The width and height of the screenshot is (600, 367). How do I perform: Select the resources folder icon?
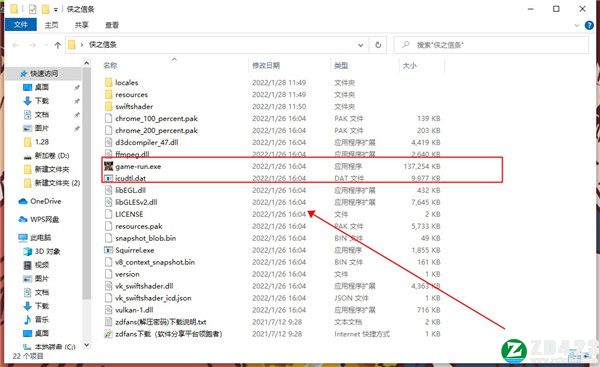(x=109, y=94)
